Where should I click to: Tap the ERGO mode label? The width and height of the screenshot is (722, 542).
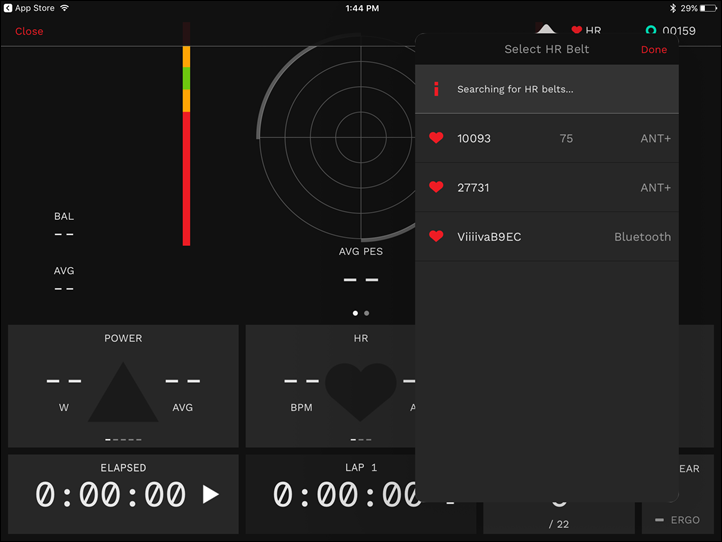point(685,520)
